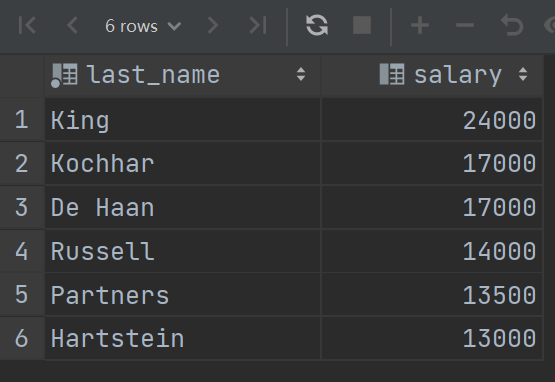Select row number 1
Image resolution: width=555 pixels, height=382 pixels.
(22, 120)
